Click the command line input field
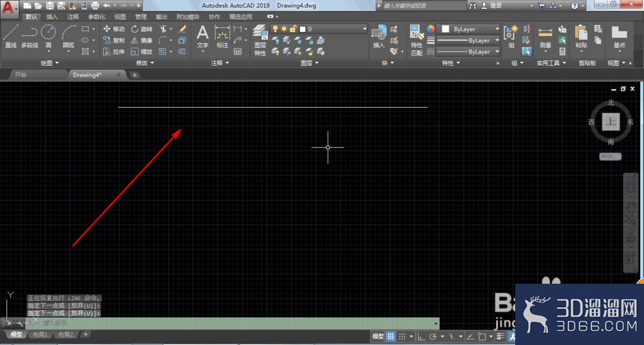The width and height of the screenshot is (644, 345). pos(238,323)
